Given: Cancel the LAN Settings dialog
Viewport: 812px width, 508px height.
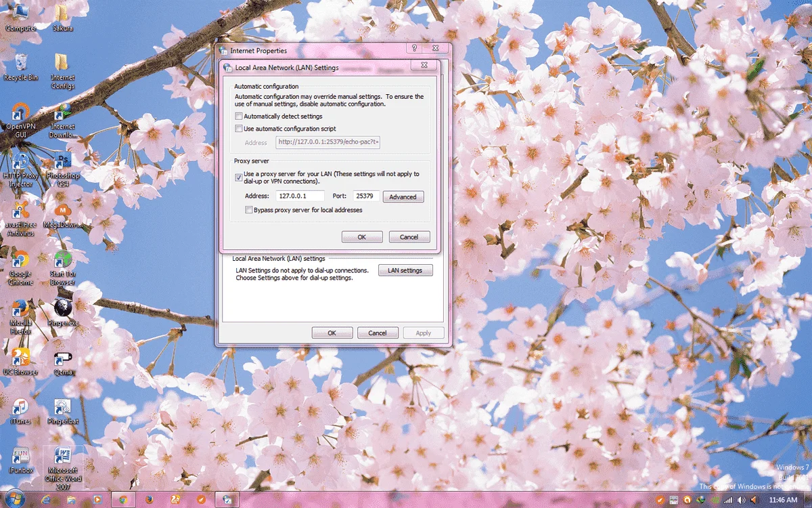Looking at the screenshot, I should pos(409,237).
